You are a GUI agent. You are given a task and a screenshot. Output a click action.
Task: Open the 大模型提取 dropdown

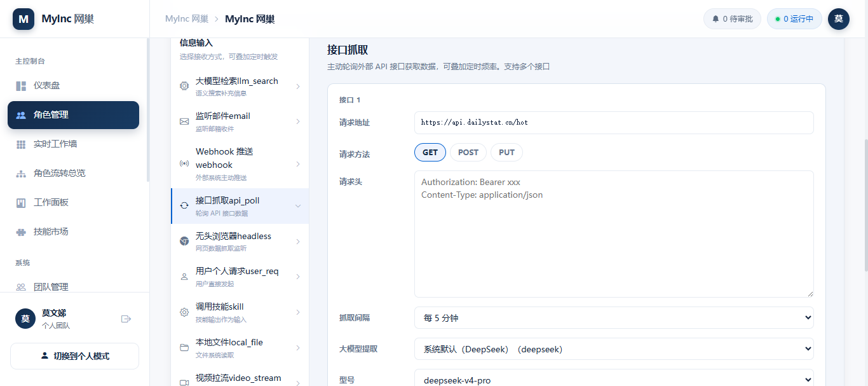point(614,348)
